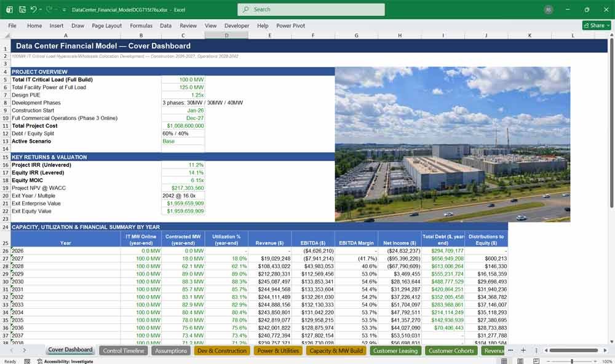Switch to the Capacity & MW Build sheet tab
The width and height of the screenshot is (615, 364).
[336, 350]
